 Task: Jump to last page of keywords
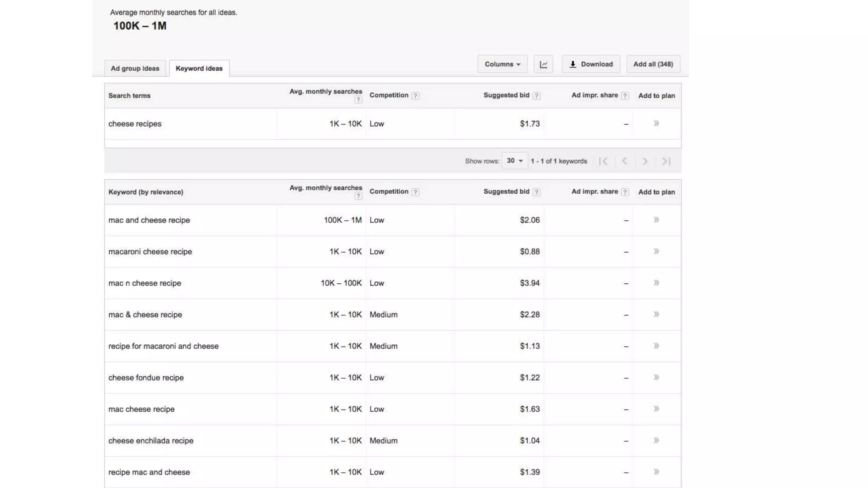[666, 161]
